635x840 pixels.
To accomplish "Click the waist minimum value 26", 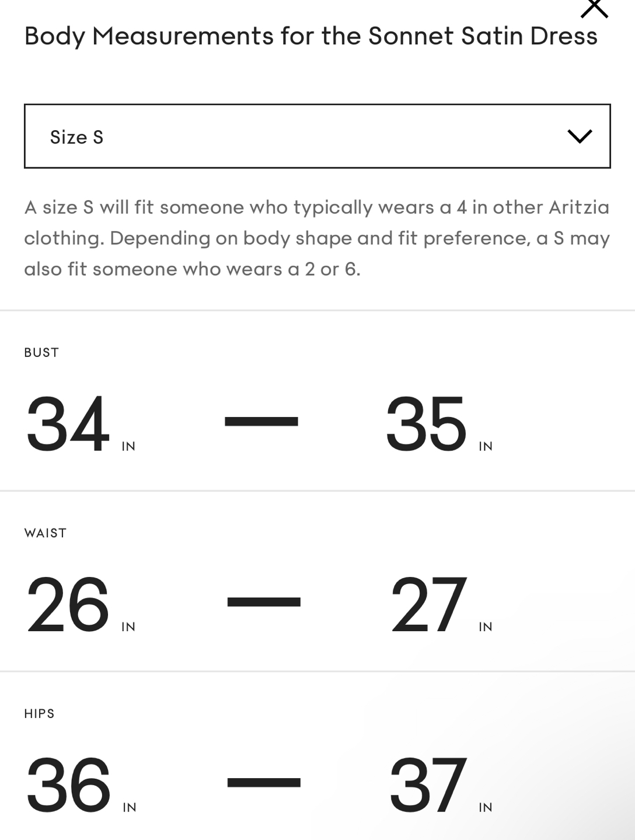I will 68,604.
